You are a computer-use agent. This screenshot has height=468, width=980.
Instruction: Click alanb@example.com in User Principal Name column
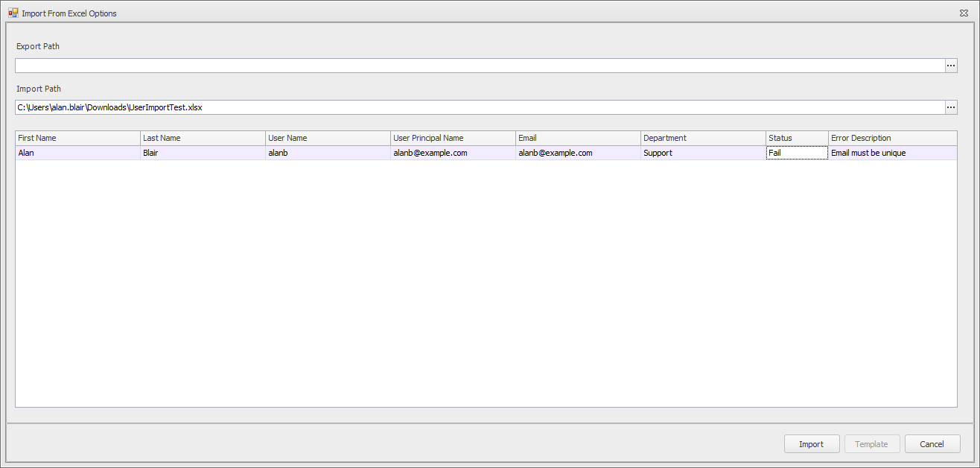454,153
